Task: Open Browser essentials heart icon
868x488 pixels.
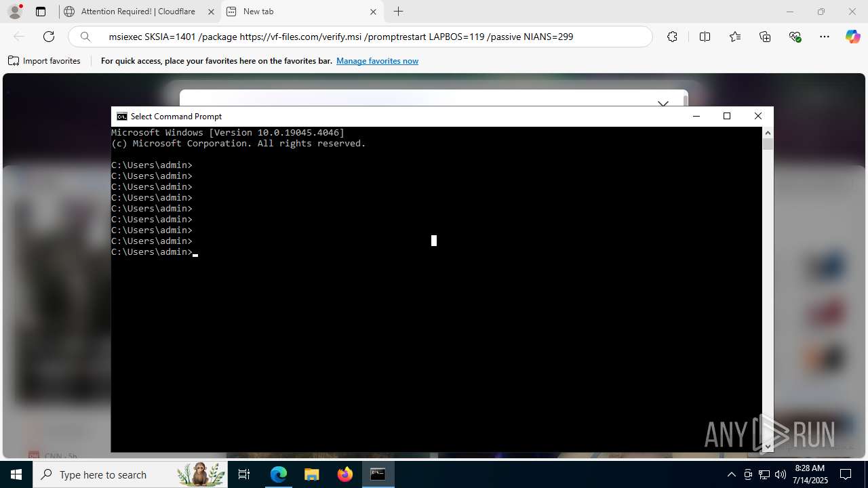Action: point(795,37)
